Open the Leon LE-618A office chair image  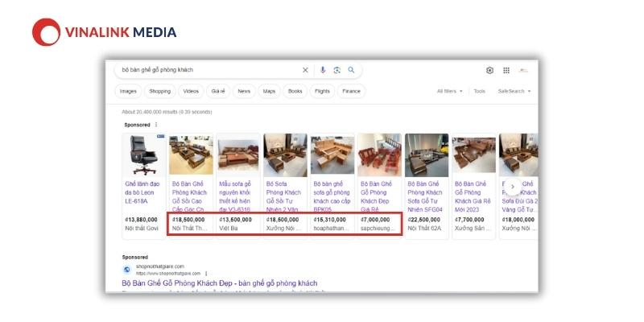144,155
